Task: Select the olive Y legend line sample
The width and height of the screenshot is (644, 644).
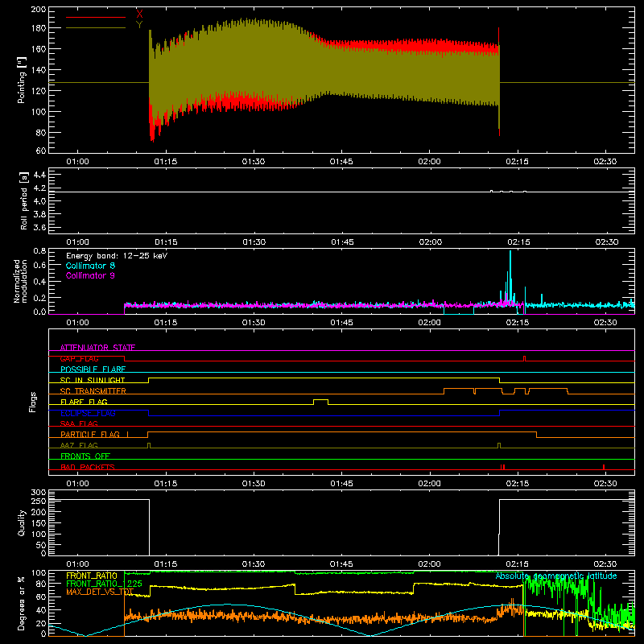Action: pos(96,28)
